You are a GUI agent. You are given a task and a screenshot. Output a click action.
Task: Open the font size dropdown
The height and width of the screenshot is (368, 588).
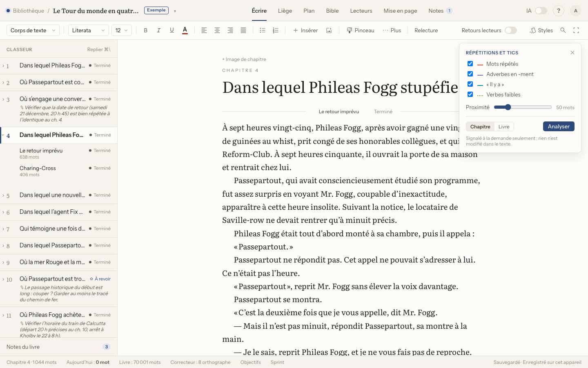pos(122,30)
